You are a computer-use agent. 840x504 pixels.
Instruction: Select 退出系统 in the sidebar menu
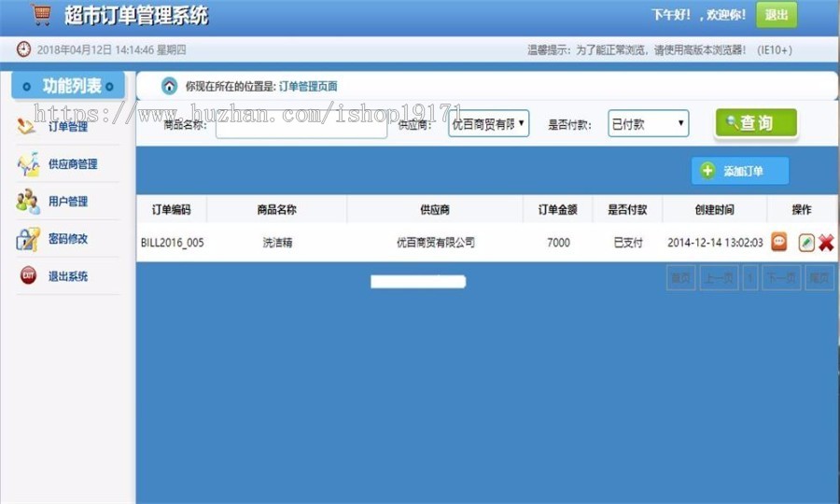pyautogui.click(x=67, y=276)
